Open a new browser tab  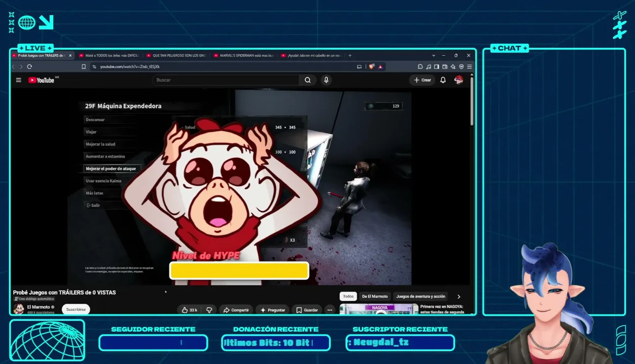pos(350,56)
